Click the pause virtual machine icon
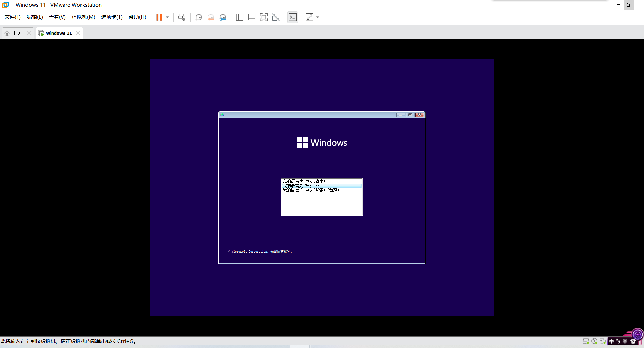Screen dimensions: 644x348 [159, 17]
